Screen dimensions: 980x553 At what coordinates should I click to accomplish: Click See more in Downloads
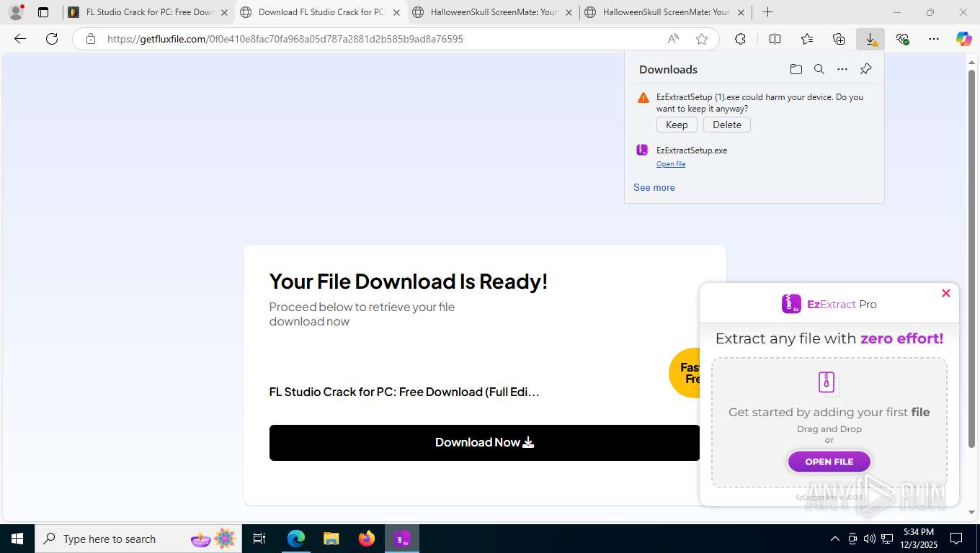(654, 187)
